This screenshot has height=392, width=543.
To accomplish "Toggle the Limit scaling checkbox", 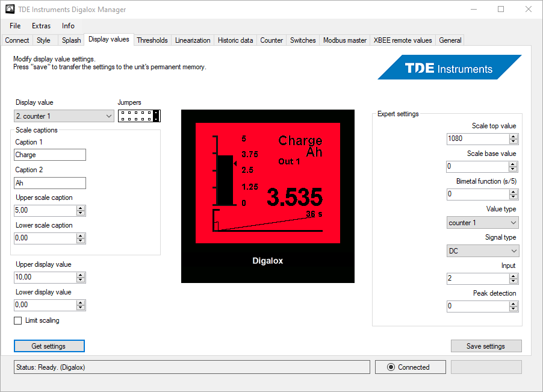I will coord(17,321).
